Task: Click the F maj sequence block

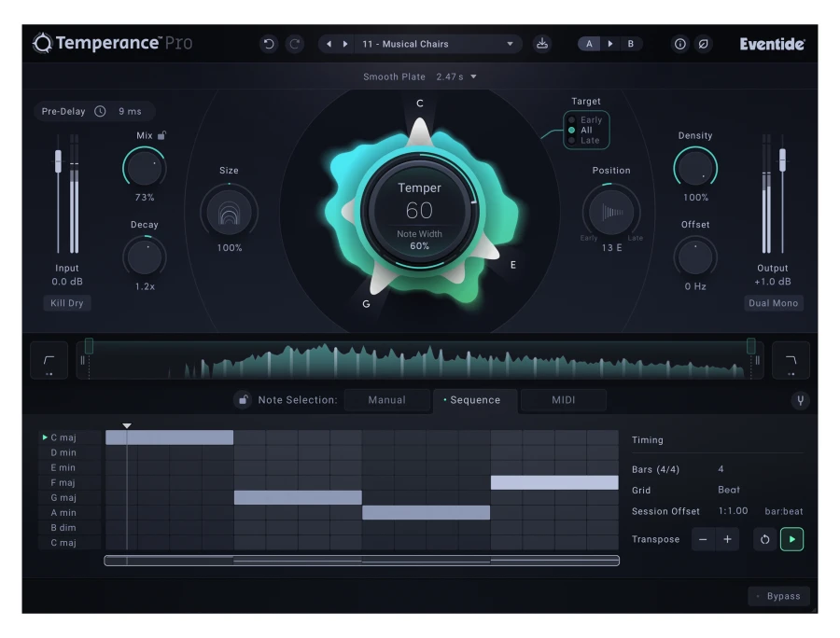Action: coord(554,482)
